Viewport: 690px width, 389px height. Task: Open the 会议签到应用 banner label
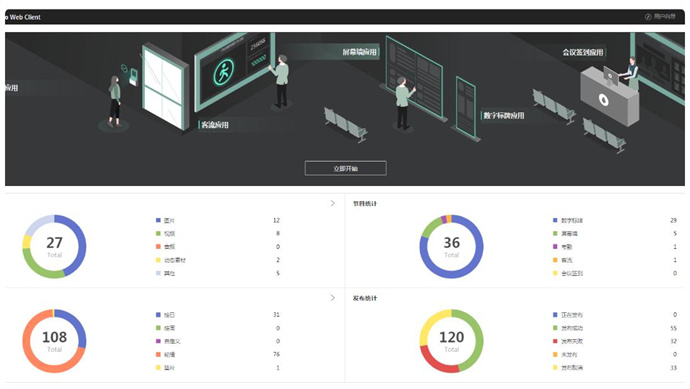(x=583, y=52)
